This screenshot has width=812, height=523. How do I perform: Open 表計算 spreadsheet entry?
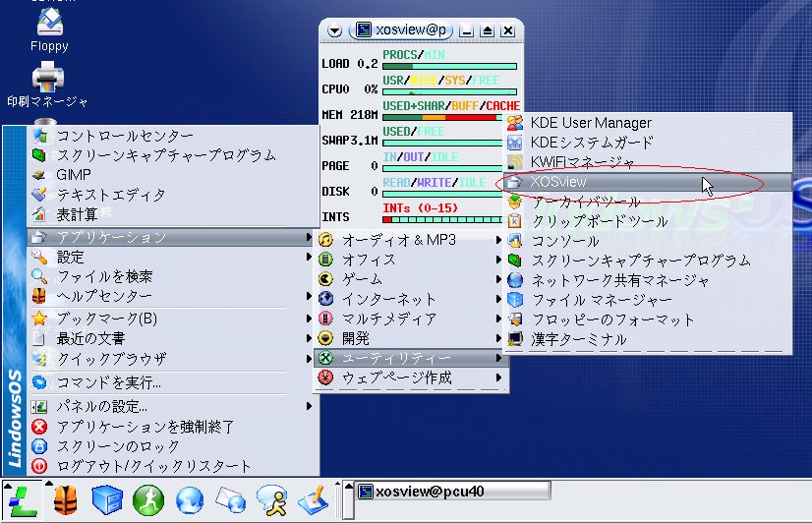(172, 214)
